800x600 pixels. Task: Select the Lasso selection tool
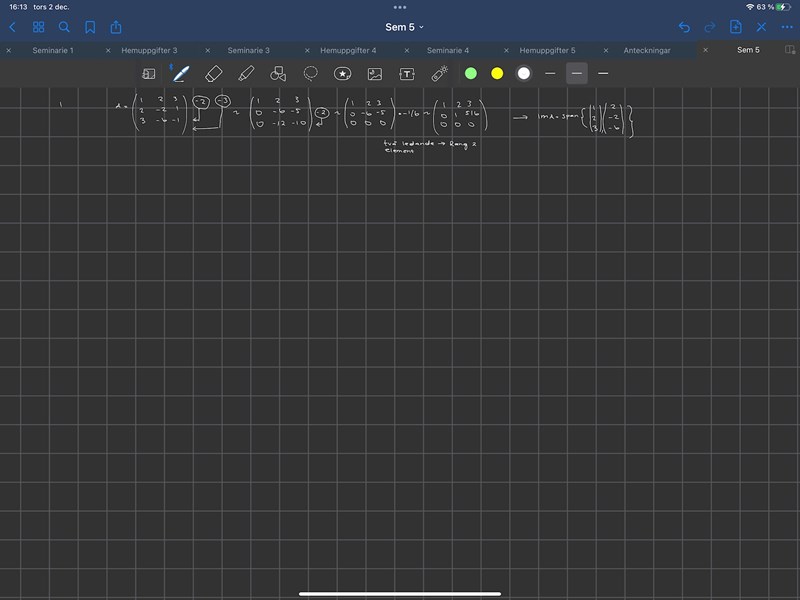(x=311, y=73)
